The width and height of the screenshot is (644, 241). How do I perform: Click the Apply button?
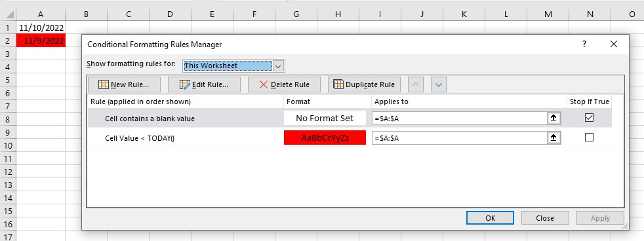[x=600, y=218]
